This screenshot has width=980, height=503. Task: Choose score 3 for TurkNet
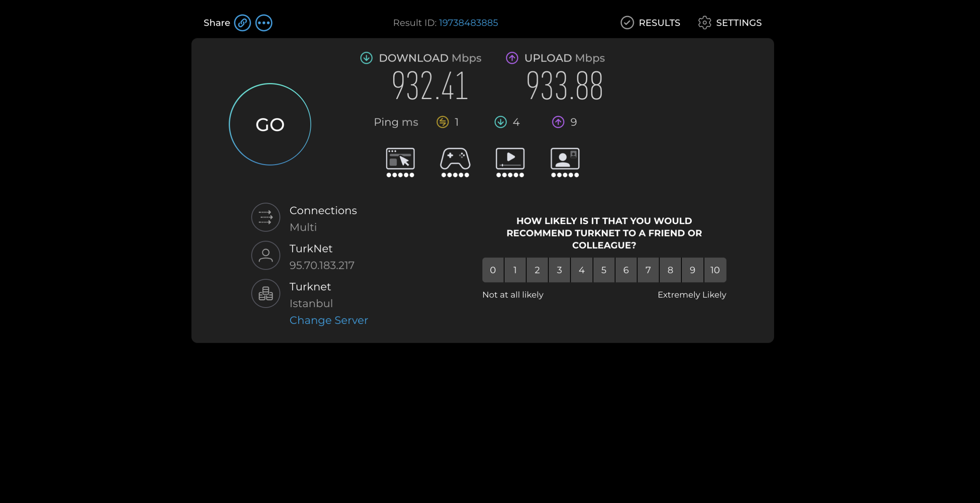[x=559, y=270]
